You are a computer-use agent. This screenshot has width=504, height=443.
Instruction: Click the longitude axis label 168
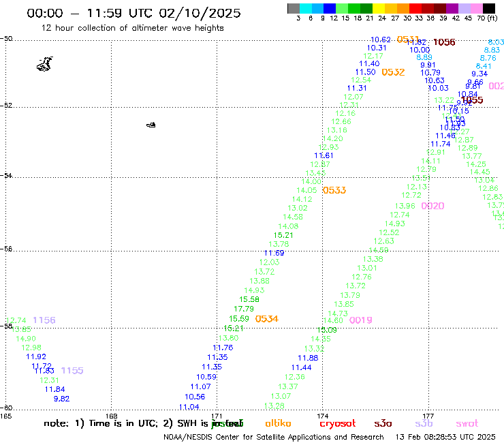point(111,416)
